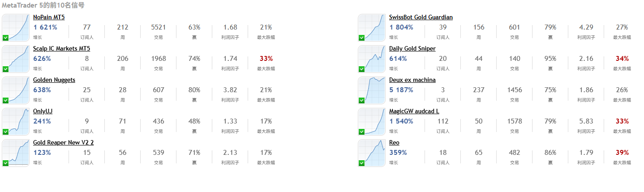Open Scalp IC Markets MT5 chart thumbnail

pos(16,59)
